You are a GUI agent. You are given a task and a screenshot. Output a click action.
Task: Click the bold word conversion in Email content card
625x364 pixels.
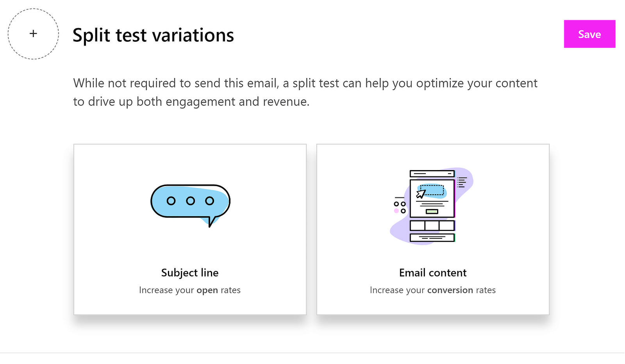(450, 290)
